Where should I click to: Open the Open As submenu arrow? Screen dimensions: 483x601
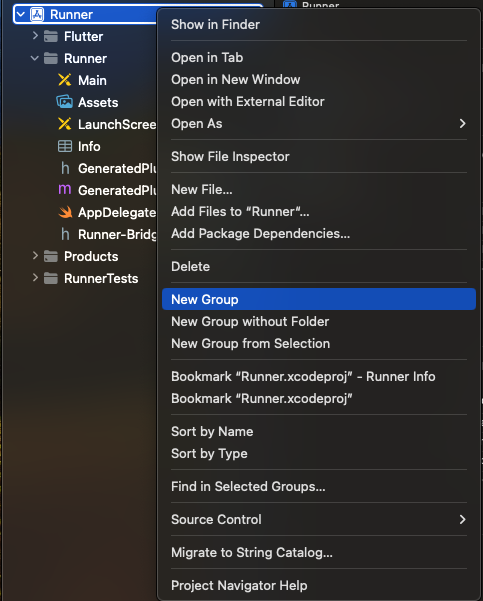click(462, 123)
